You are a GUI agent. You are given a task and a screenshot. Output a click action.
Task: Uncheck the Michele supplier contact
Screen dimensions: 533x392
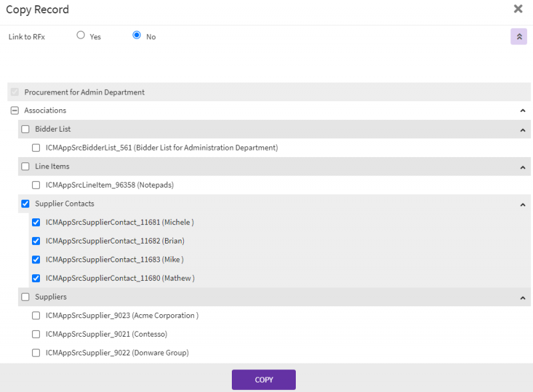pos(36,222)
